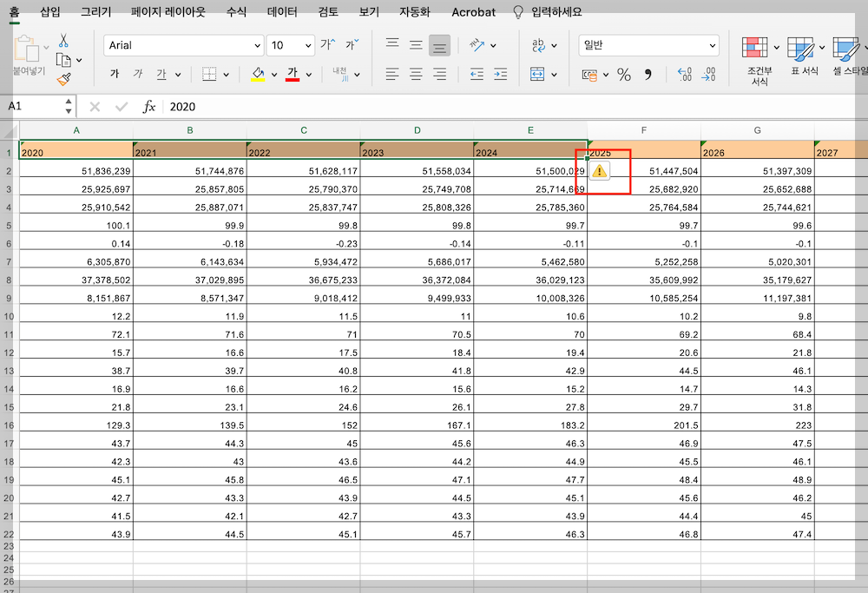Viewport: 868px width, 593px height.
Task: Select header cell 2026
Action: coord(757,150)
